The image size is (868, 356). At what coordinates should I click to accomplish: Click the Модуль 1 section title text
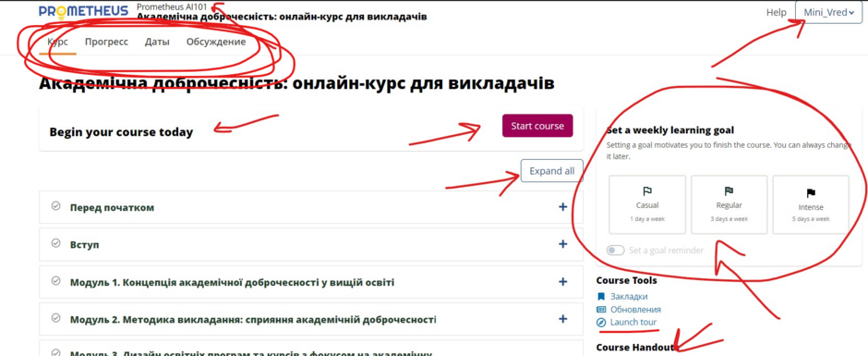[x=232, y=282]
